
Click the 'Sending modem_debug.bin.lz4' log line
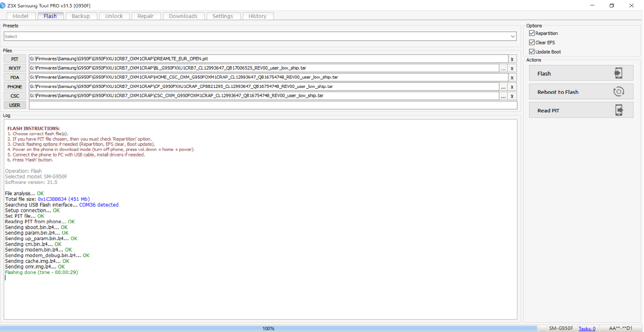click(x=47, y=255)
